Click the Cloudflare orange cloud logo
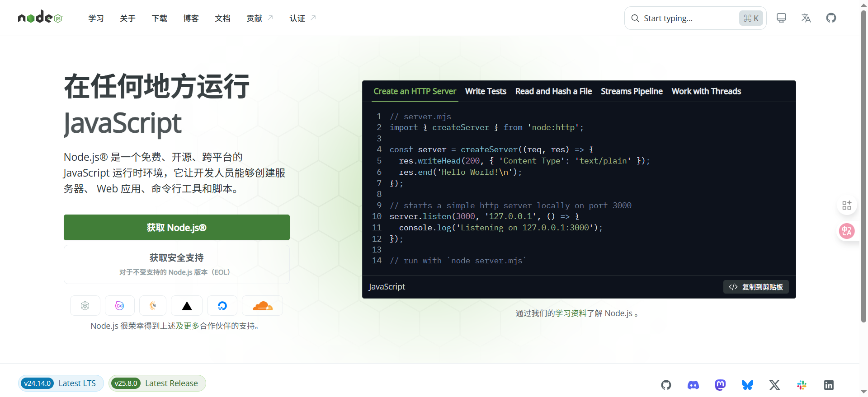Viewport: 868px width, 397px height. point(263,306)
